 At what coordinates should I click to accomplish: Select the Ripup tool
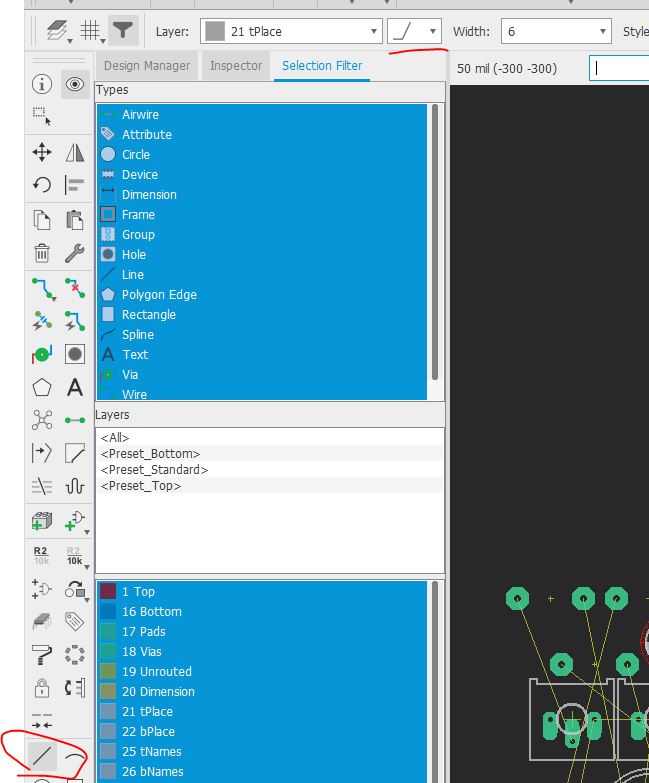coord(75,289)
